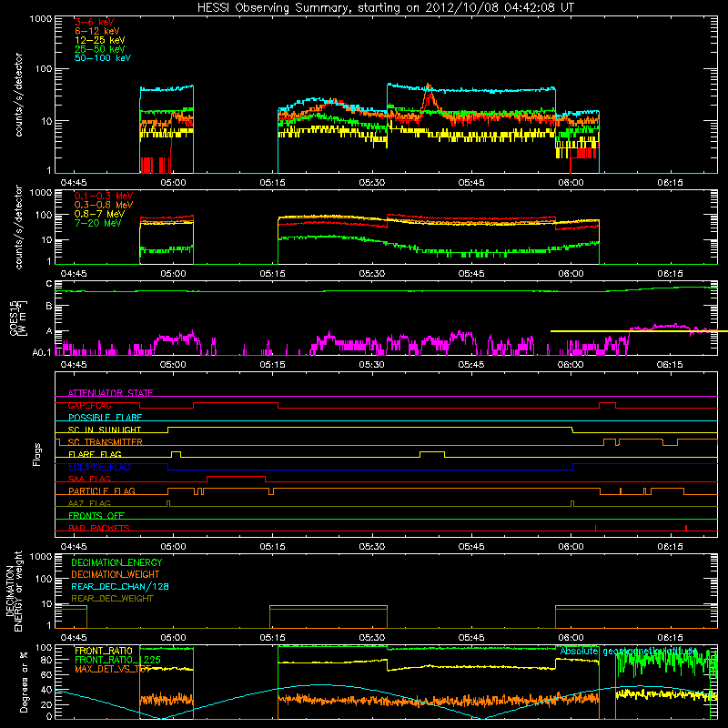The width and height of the screenshot is (728, 728).
Task: Click the yellow horizontal line in GOES plot
Action: (639, 331)
